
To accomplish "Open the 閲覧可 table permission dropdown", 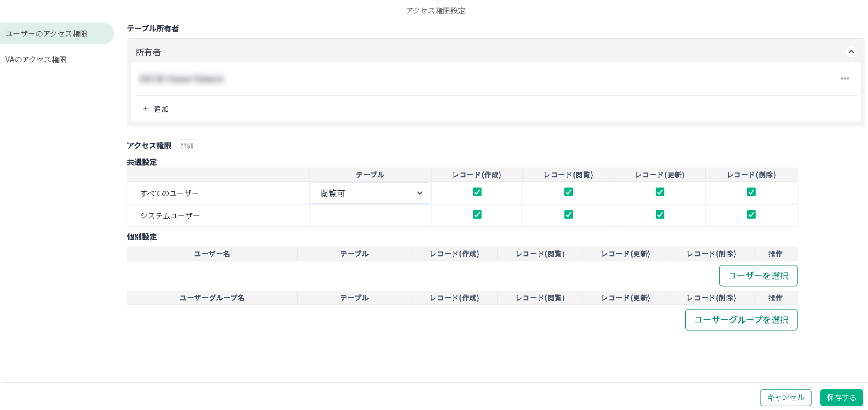I will 370,193.
